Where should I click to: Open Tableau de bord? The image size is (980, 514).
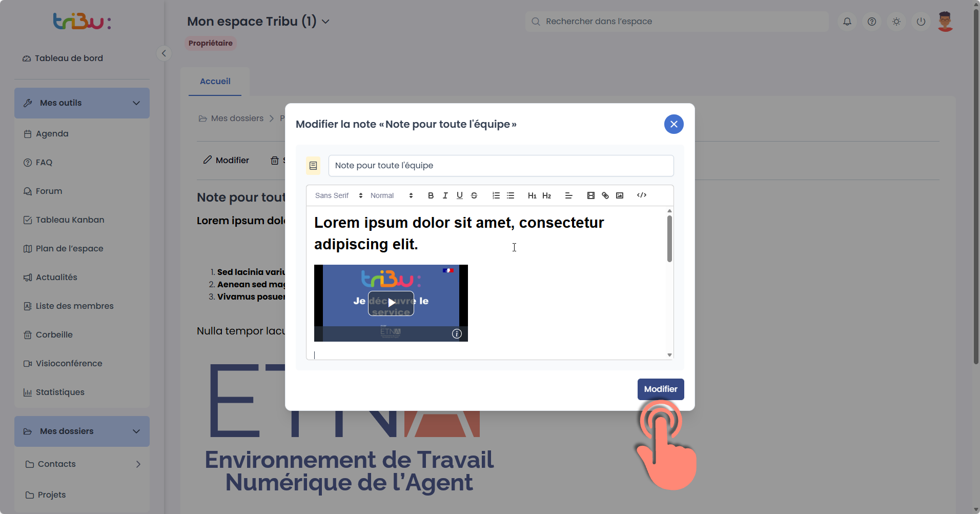(x=63, y=58)
